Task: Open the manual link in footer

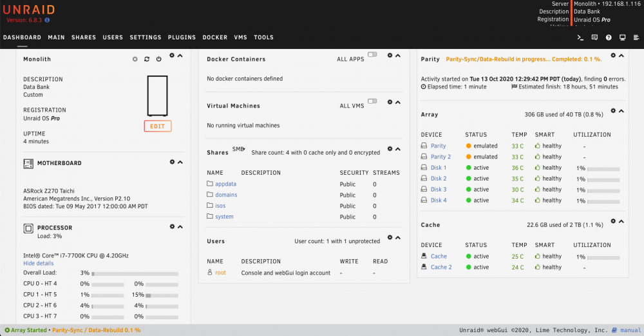Action: pyautogui.click(x=630, y=330)
